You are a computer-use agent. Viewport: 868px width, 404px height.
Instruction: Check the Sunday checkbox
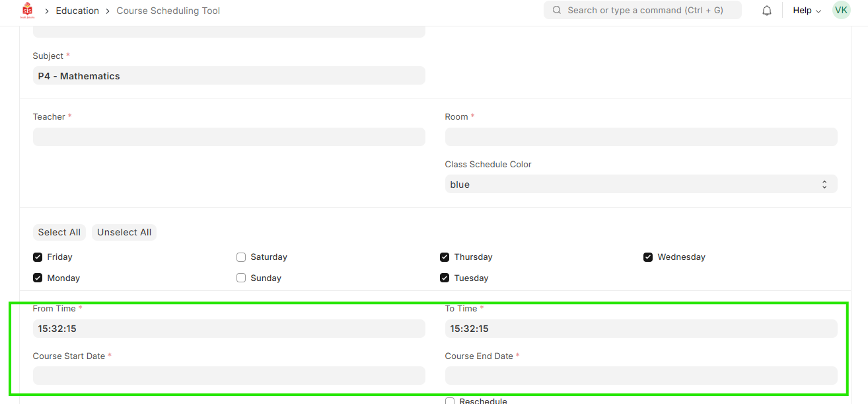click(241, 278)
